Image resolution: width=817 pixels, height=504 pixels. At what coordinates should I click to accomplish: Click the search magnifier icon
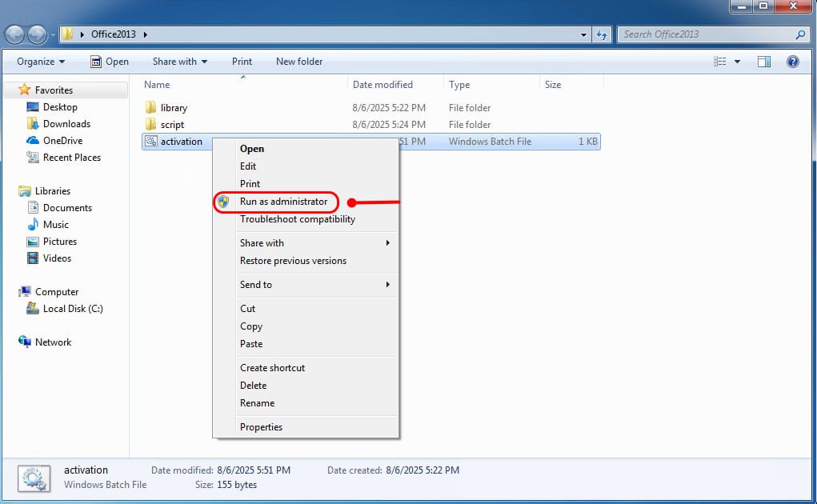800,34
